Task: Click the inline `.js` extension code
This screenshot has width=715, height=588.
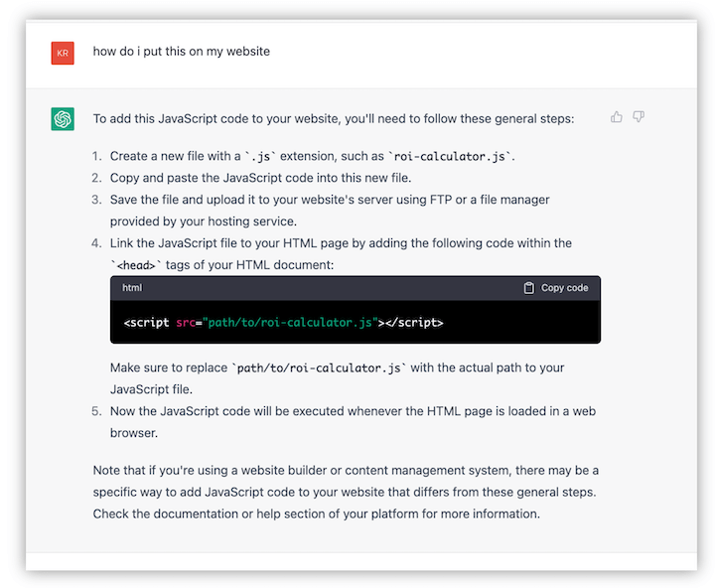Action: (x=260, y=157)
